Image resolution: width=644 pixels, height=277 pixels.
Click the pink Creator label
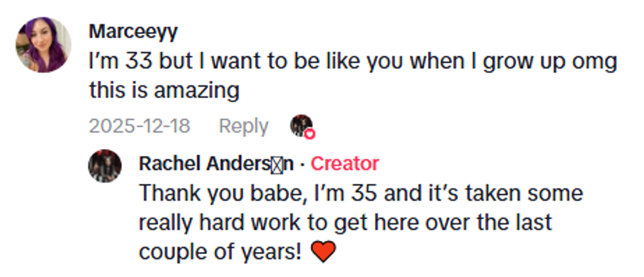coord(344,163)
